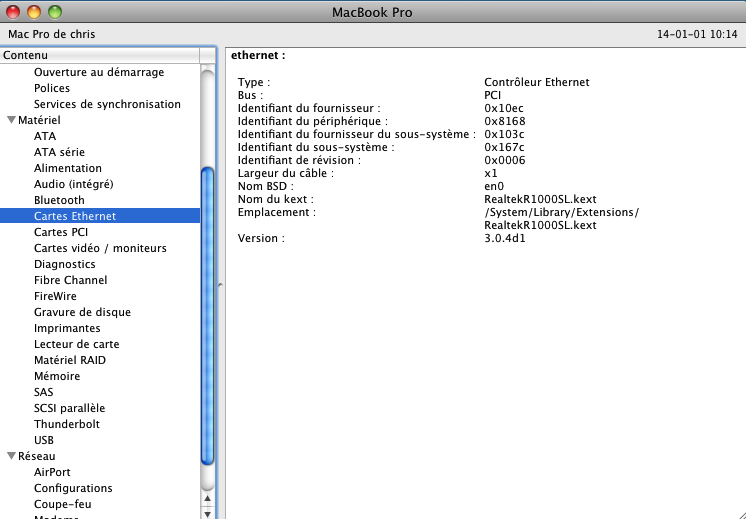This screenshot has height=519, width=746.
Task: Open the SAS entry
Action: click(44, 392)
